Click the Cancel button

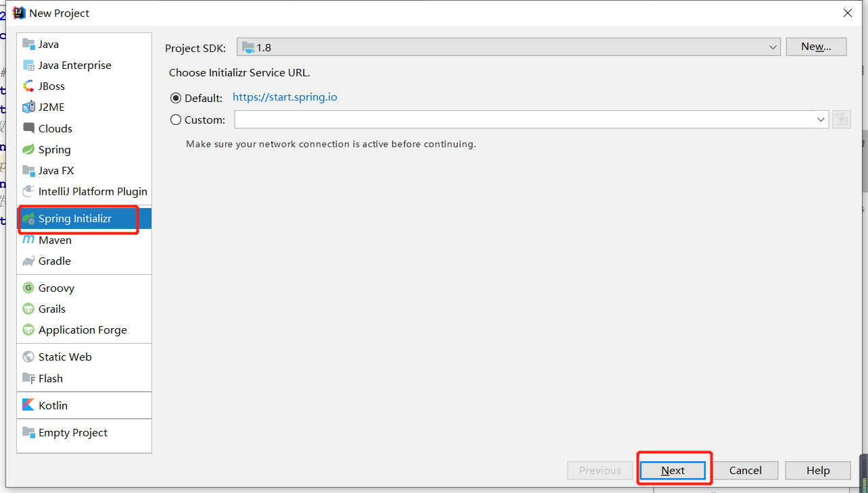pos(745,471)
